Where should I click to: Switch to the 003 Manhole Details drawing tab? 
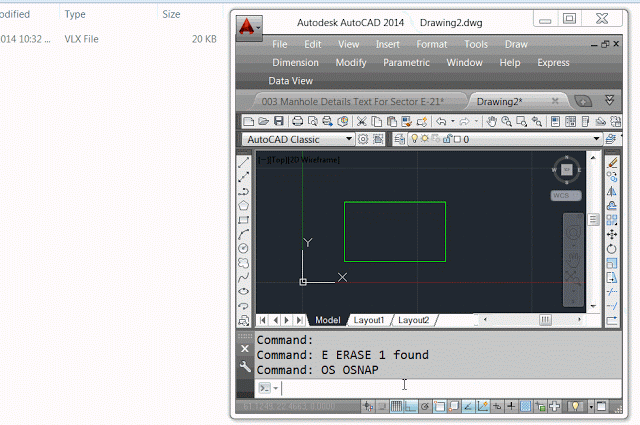(353, 101)
